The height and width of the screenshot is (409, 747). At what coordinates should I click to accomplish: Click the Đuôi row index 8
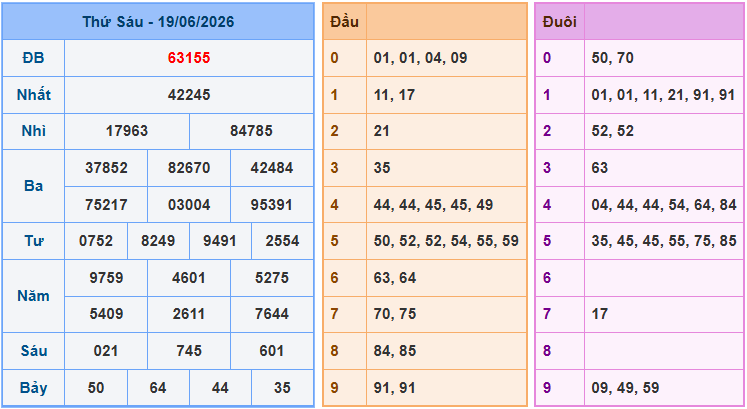(547, 351)
